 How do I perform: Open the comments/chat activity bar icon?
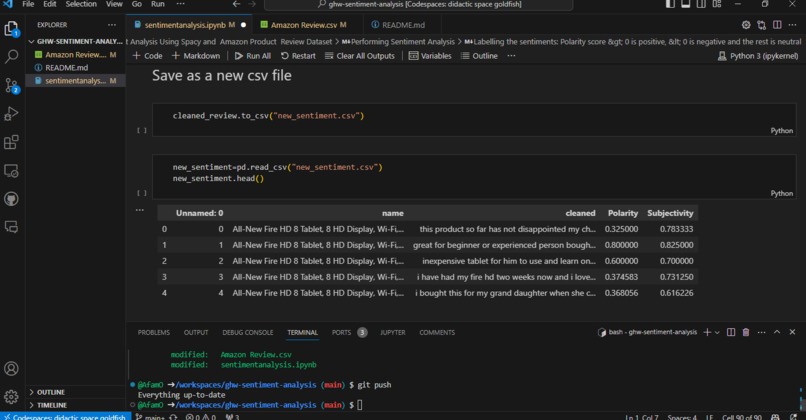pyautogui.click(x=11, y=227)
